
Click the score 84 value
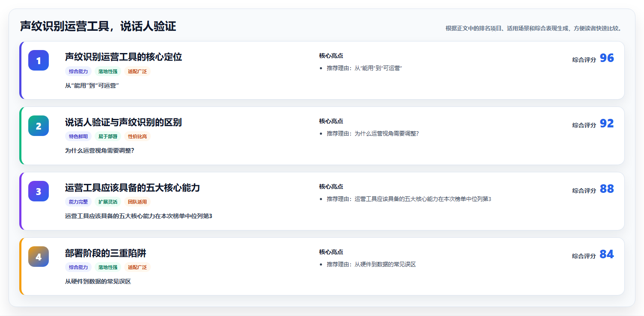[607, 254]
